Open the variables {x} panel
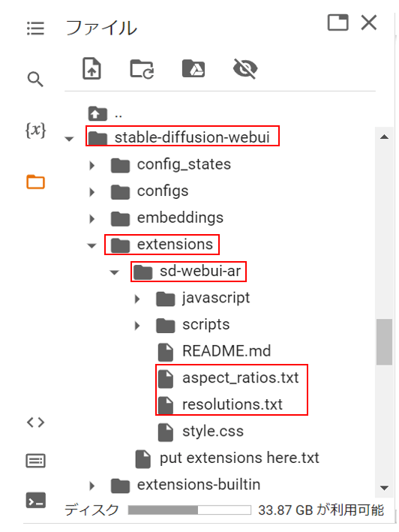This screenshot has height=532, width=399. point(35,130)
